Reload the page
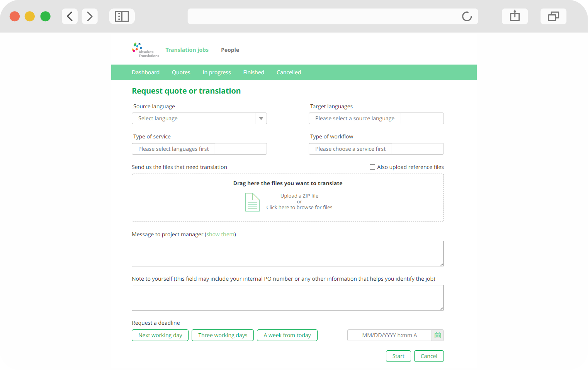 [x=467, y=16]
